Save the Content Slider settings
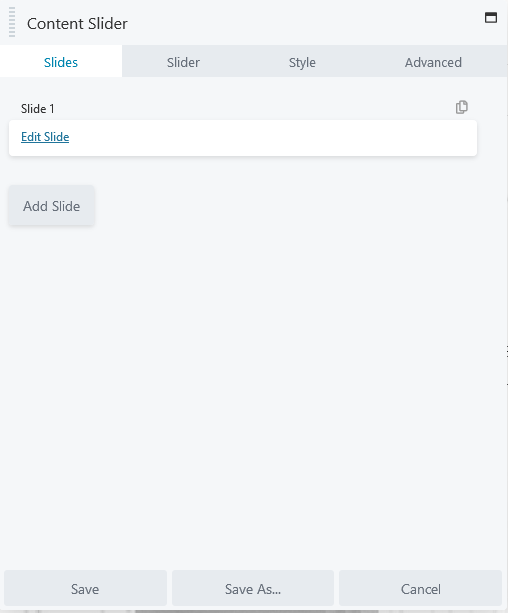508x613 pixels. [85, 589]
